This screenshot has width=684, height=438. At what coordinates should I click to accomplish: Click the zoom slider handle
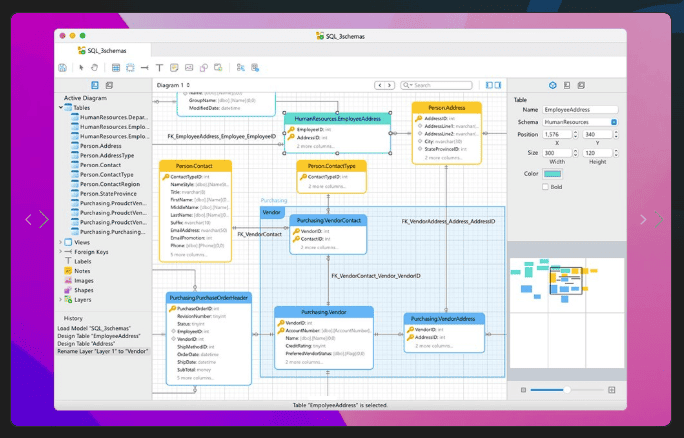567,390
